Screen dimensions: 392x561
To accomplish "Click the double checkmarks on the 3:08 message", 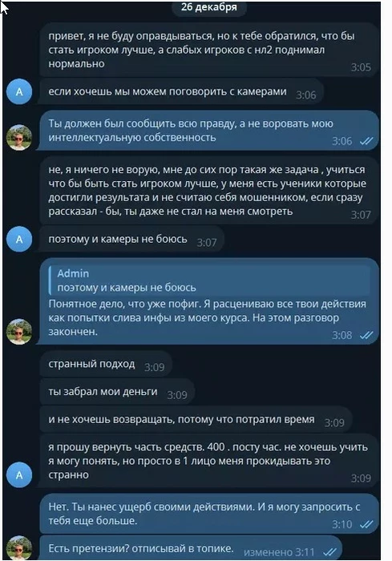I will tap(366, 335).
